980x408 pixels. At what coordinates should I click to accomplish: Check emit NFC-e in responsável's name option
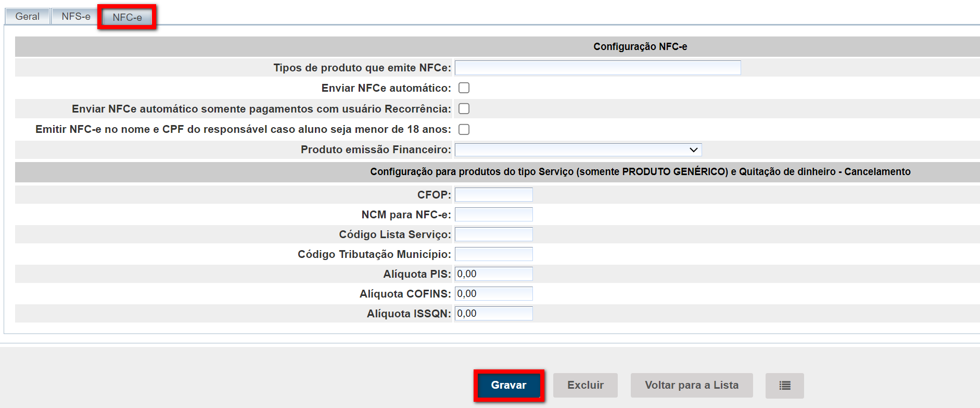(x=464, y=129)
